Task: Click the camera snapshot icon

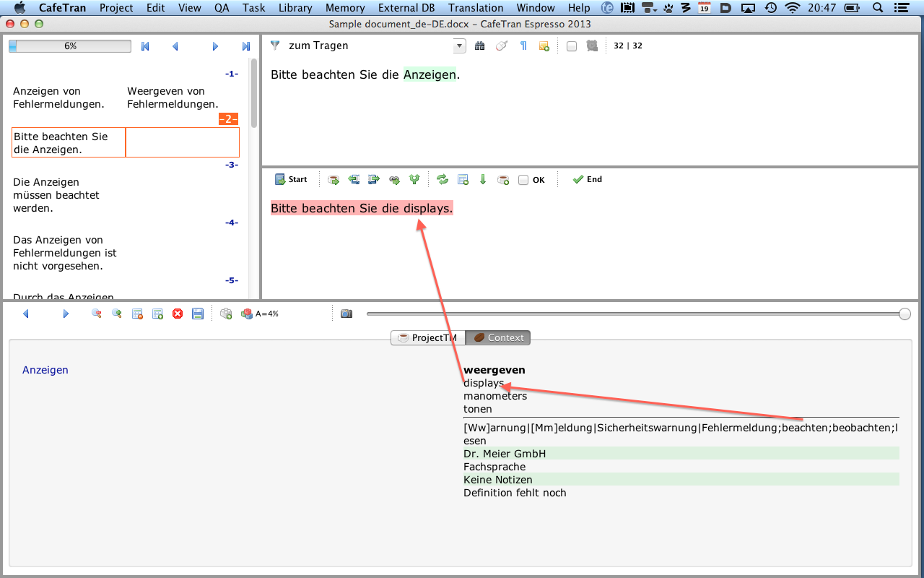Action: [346, 314]
